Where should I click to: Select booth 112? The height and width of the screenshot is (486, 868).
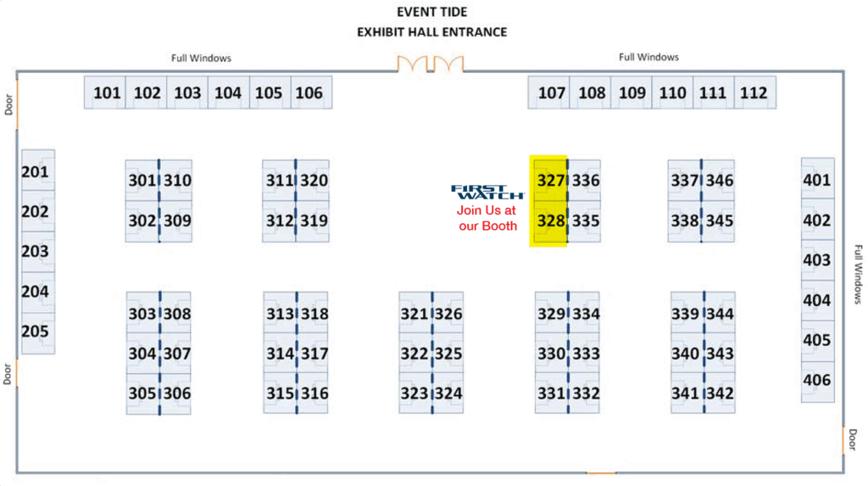[753, 92]
